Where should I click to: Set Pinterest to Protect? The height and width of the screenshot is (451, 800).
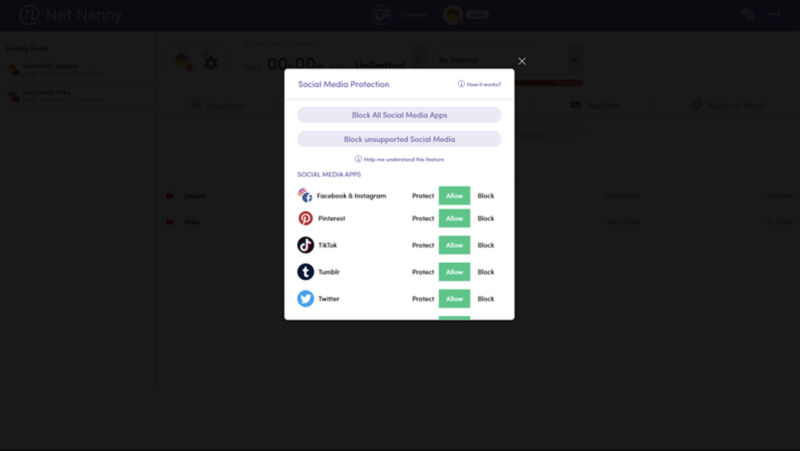click(423, 218)
